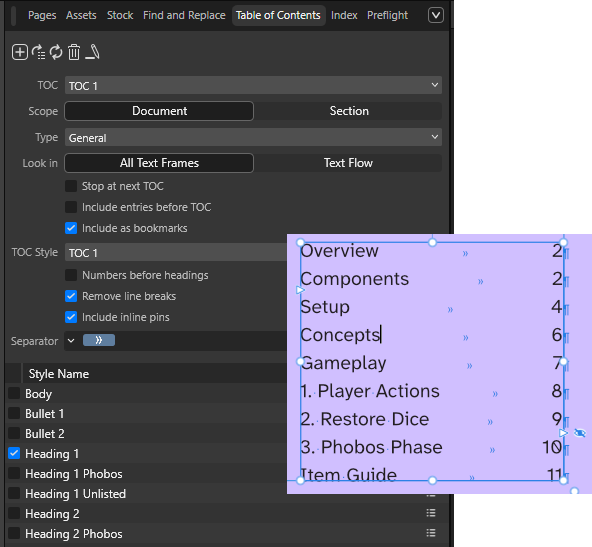Click list icon in Heading 2 row
Image resolution: width=592 pixels, height=547 pixels.
[431, 513]
